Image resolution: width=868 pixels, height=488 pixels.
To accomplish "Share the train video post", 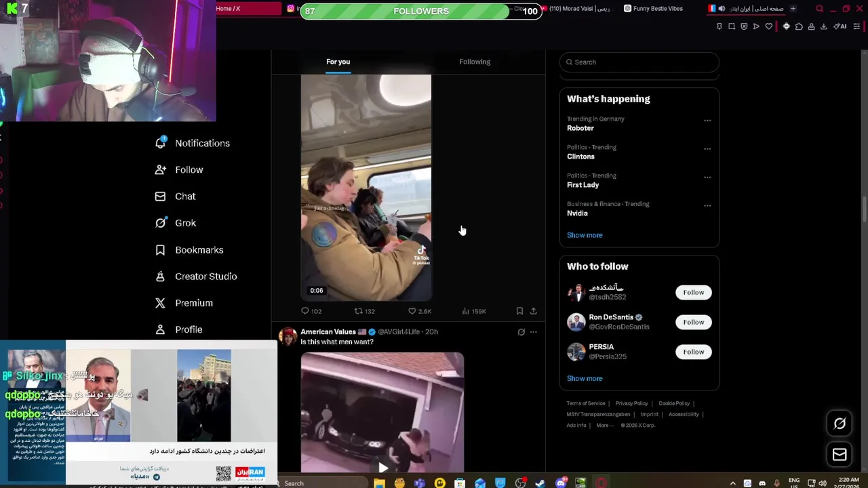I will pyautogui.click(x=534, y=311).
